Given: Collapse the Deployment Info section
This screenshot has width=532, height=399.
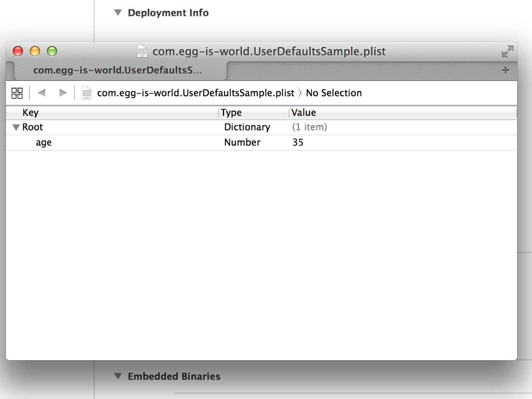Looking at the screenshot, I should click(118, 13).
